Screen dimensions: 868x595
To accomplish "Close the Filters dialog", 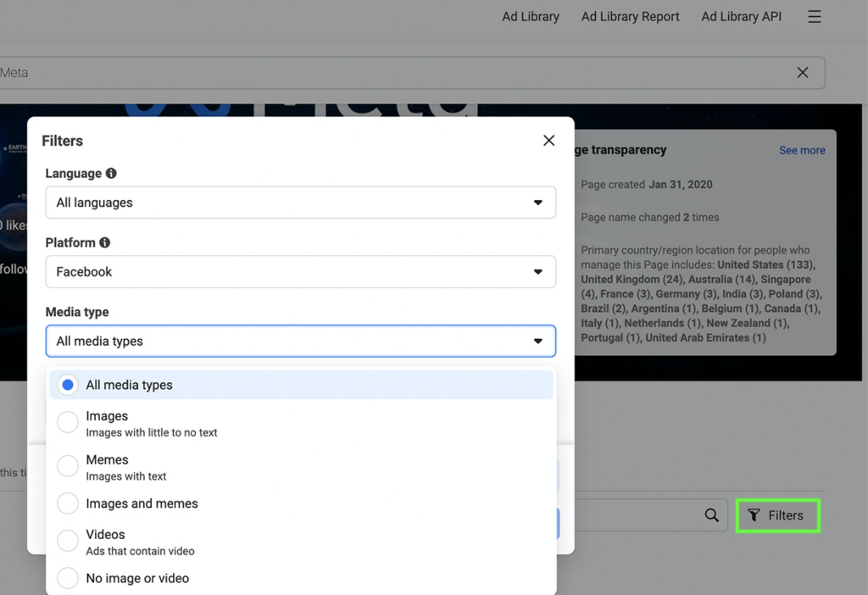I will point(548,141).
